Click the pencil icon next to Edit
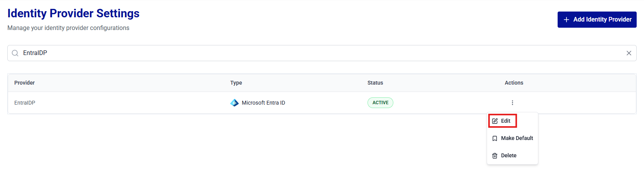Screen dimensions: 644x185 (495, 121)
